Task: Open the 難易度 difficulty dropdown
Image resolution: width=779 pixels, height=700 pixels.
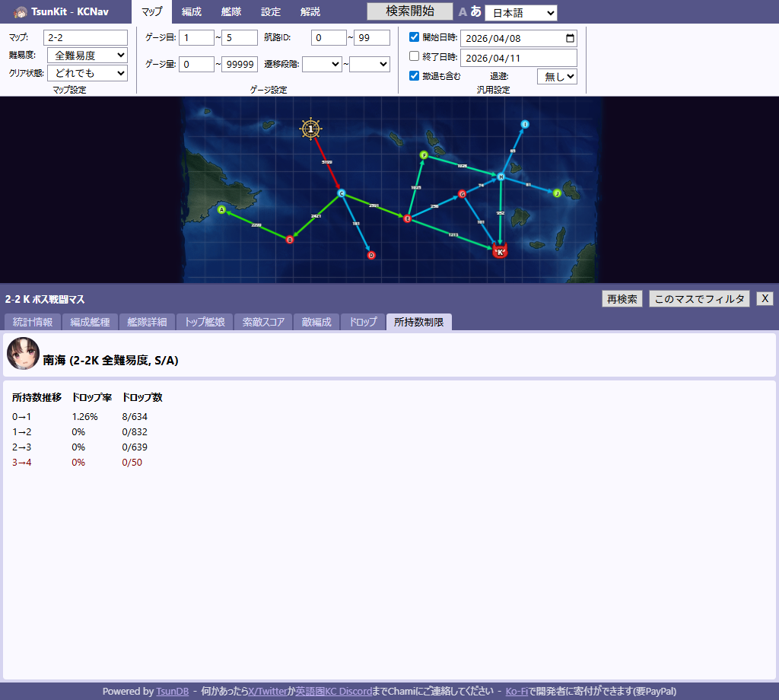Action: (x=87, y=56)
